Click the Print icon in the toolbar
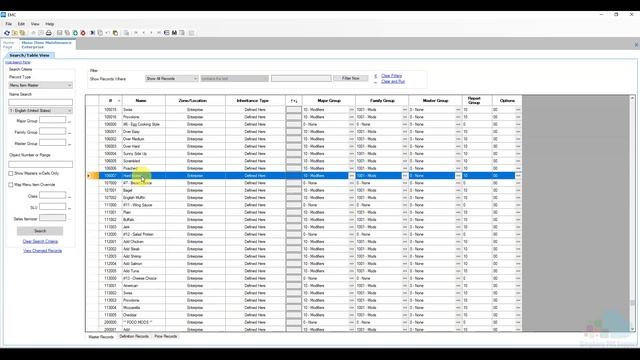The width and height of the screenshot is (640, 360). coord(49,33)
